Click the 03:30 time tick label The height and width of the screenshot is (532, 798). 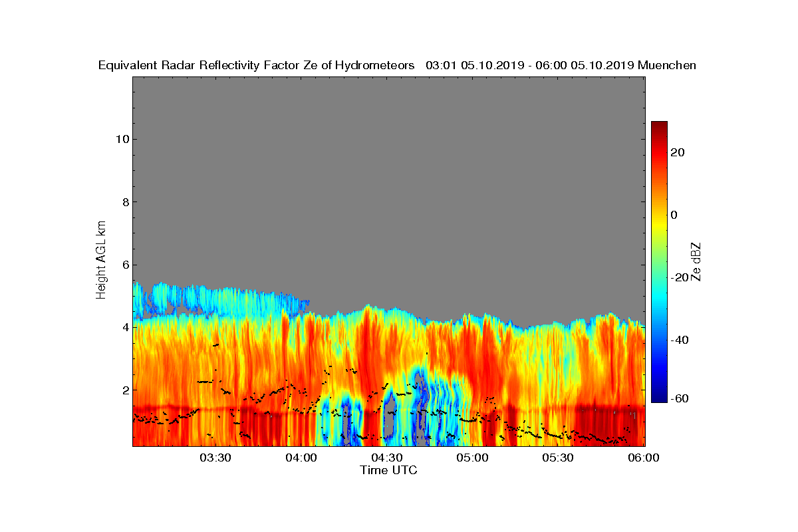click(215, 458)
